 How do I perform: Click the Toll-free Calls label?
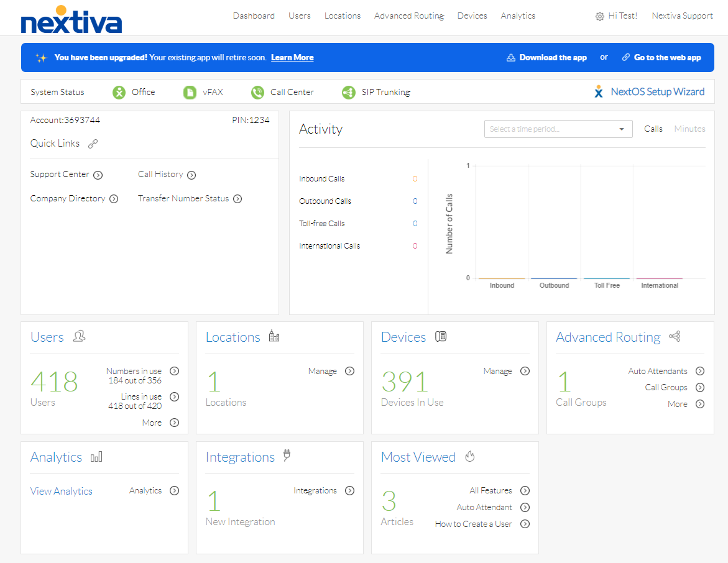tap(322, 224)
